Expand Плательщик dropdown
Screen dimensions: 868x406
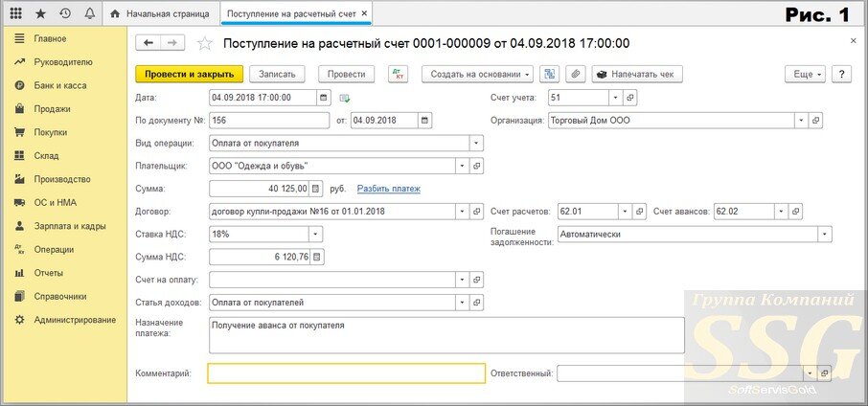(463, 166)
